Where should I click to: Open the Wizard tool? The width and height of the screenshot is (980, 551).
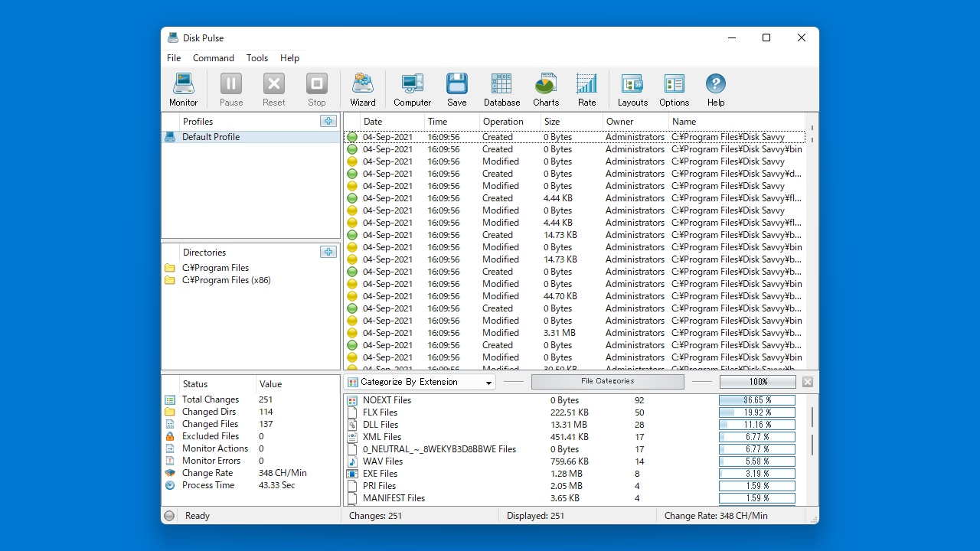point(363,90)
